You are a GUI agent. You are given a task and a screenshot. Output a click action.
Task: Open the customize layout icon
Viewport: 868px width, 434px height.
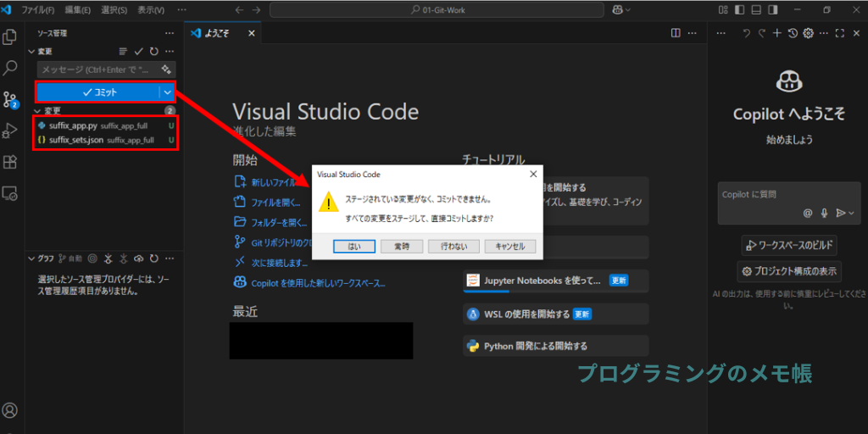click(723, 10)
